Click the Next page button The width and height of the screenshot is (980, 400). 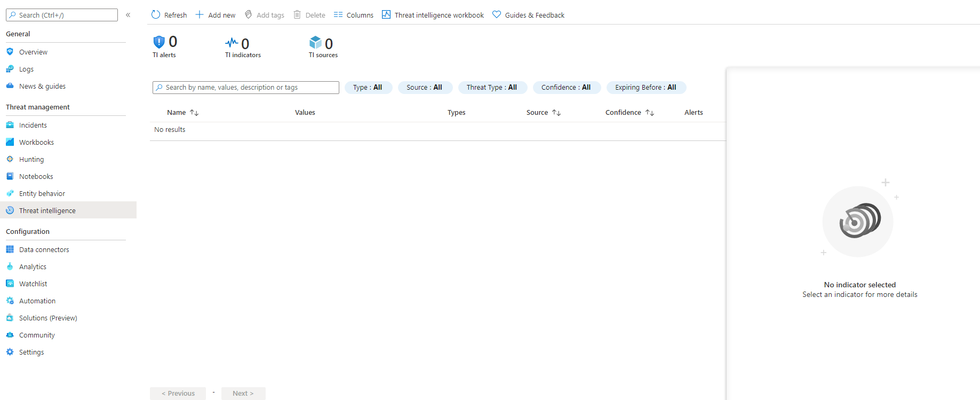click(x=243, y=393)
